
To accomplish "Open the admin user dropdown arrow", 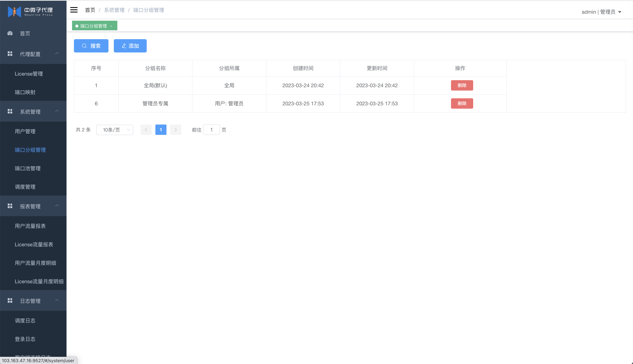I will (x=620, y=12).
